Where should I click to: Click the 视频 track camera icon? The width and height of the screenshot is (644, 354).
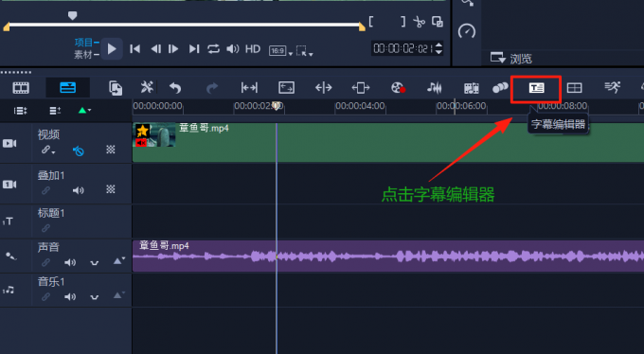pyautogui.click(x=9, y=143)
